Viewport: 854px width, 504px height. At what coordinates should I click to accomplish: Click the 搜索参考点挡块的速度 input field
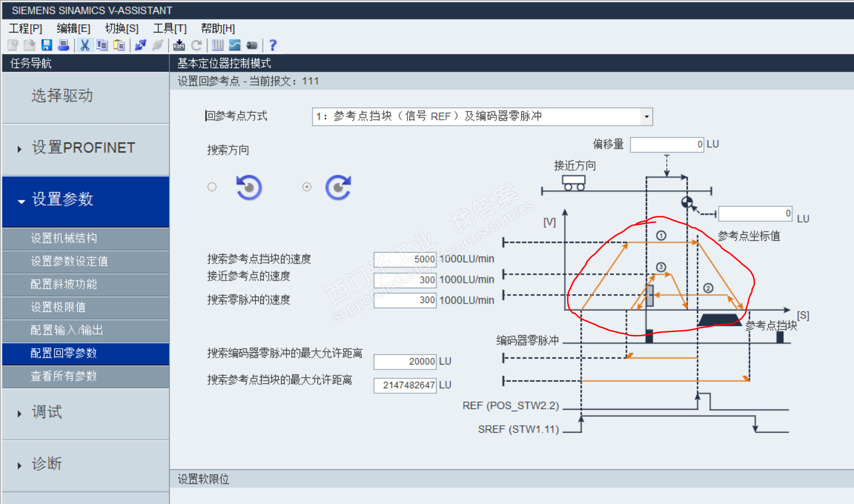pos(405,259)
